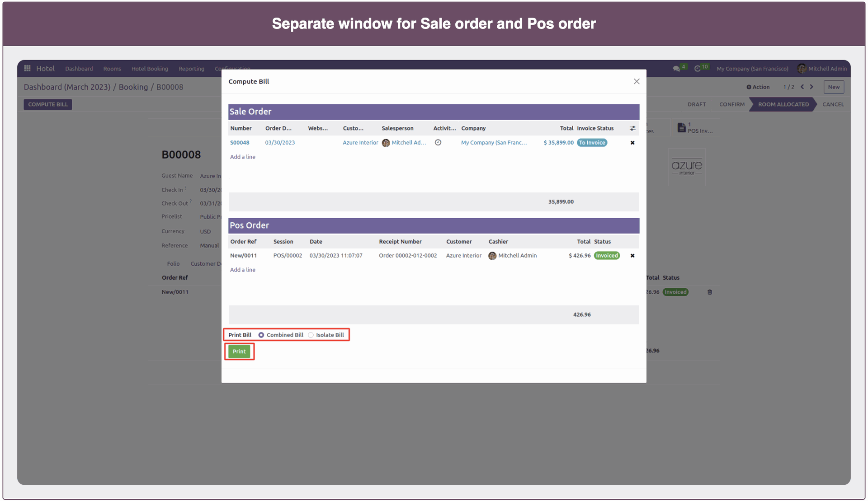Screen dimensions: 868x501
Task: Sort by Number column header in Sale Order
Action: [241, 128]
